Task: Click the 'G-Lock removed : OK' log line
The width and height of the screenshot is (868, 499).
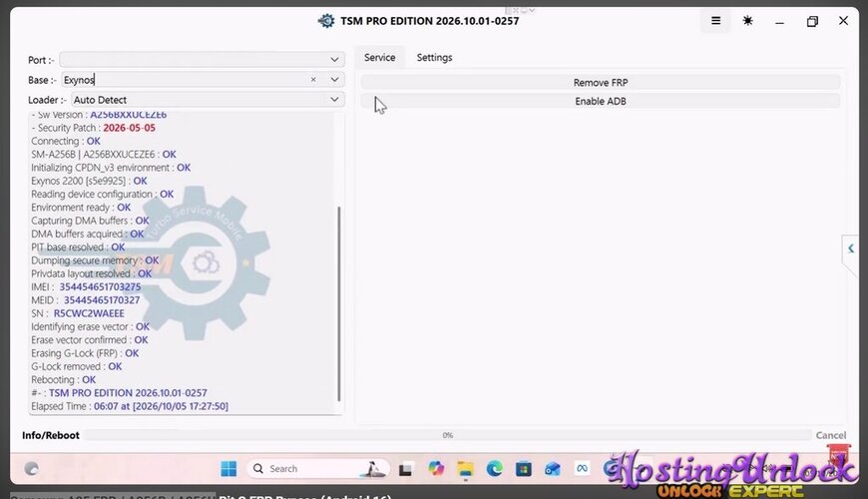Action: point(77,366)
